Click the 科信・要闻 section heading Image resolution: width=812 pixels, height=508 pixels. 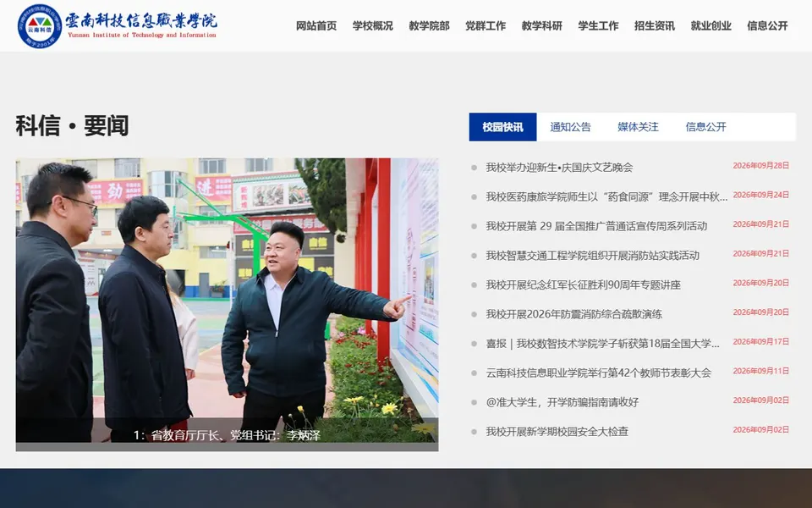pyautogui.click(x=72, y=126)
